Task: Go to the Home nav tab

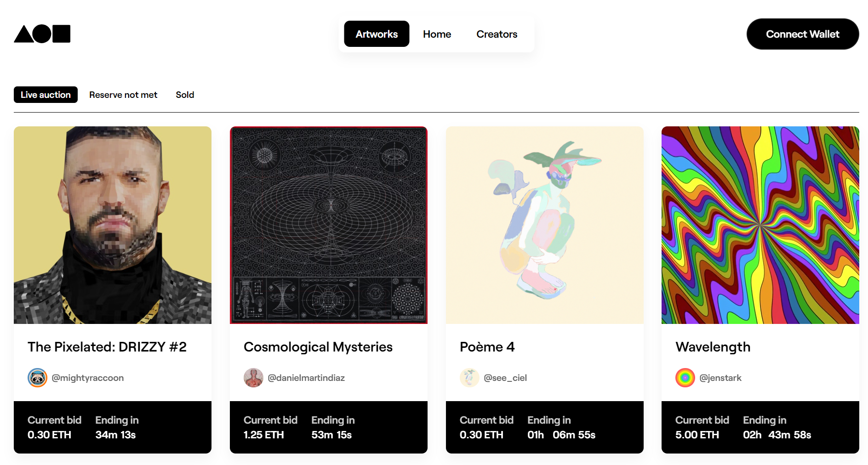Action: tap(437, 34)
